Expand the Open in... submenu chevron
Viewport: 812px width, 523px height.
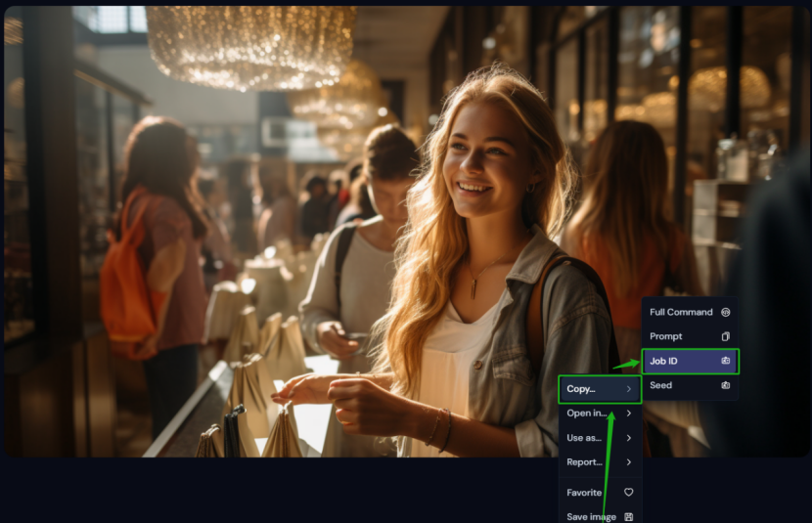click(x=629, y=414)
